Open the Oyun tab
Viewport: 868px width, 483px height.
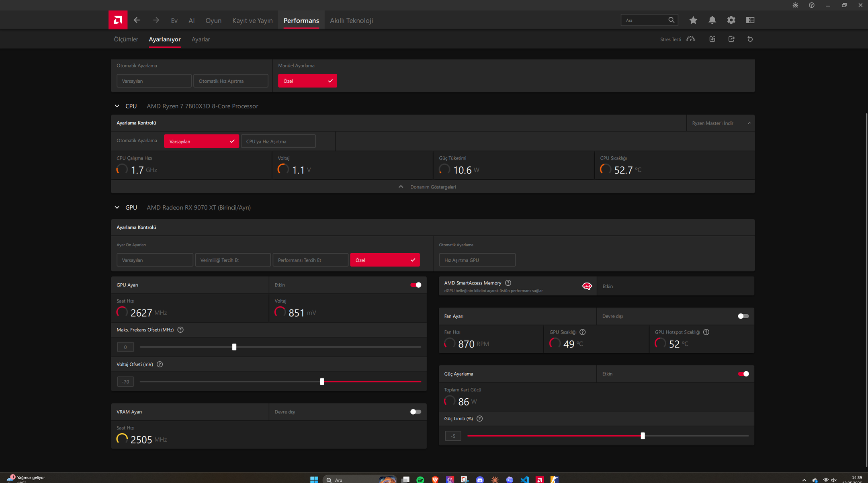point(213,20)
